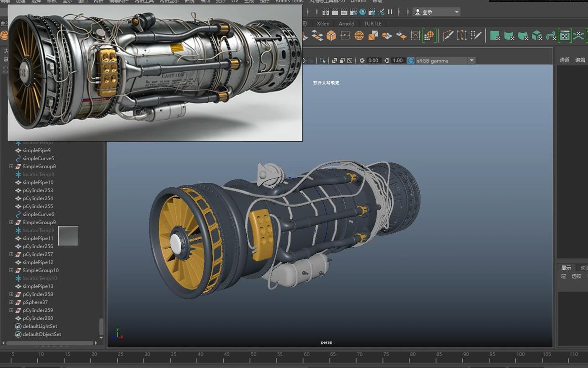Expand SimpleGroup10 in the Outliner
The image size is (588, 368).
11,270
